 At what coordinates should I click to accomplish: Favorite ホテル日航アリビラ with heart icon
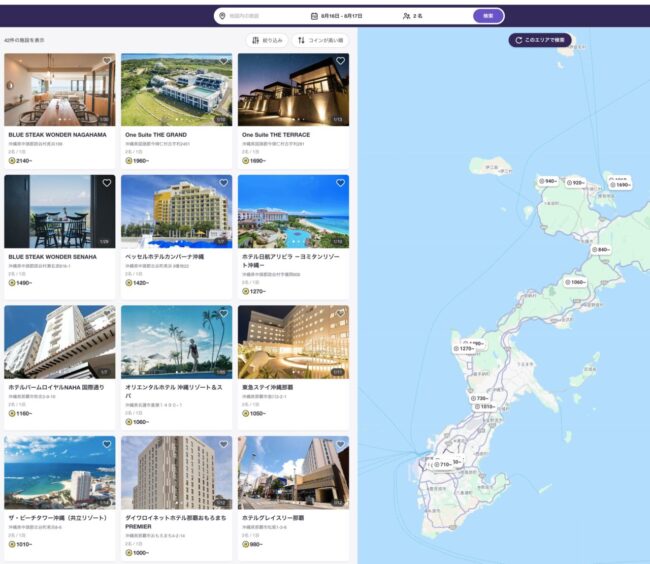click(x=340, y=183)
